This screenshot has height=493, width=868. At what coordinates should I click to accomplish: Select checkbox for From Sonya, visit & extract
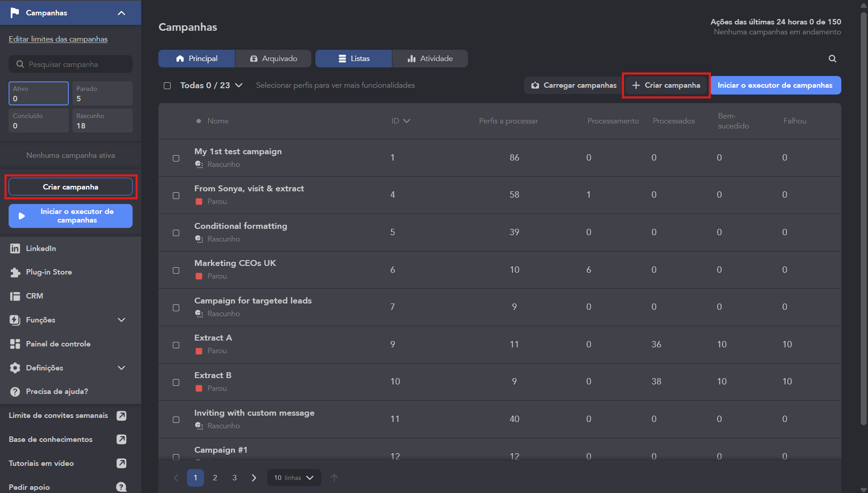pyautogui.click(x=176, y=195)
